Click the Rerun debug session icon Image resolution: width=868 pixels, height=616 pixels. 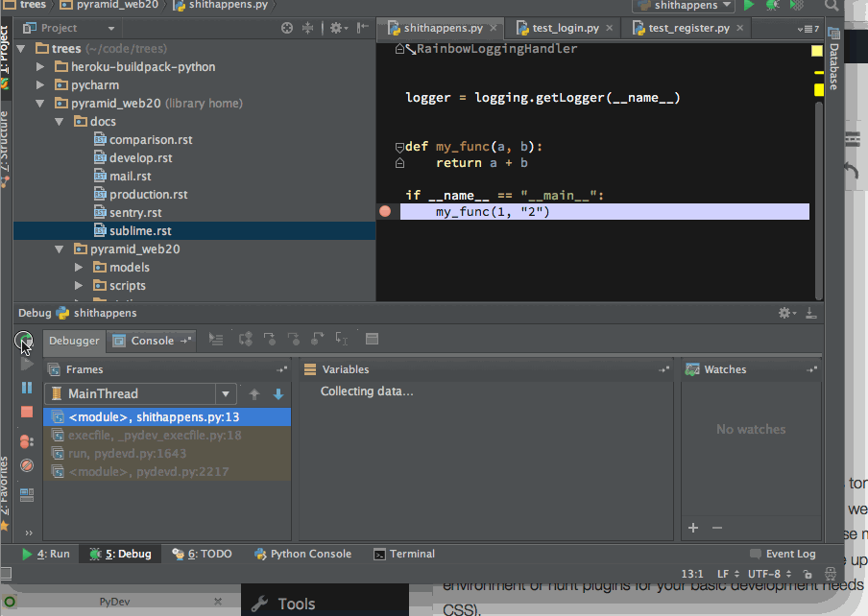click(x=23, y=340)
